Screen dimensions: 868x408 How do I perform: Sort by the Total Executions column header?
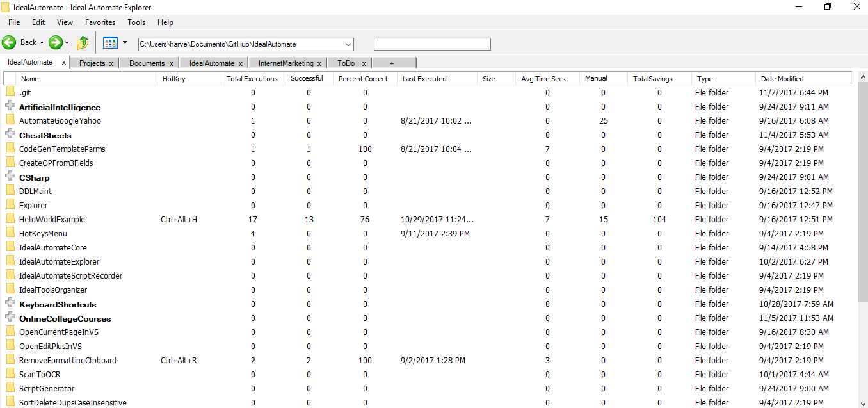[x=253, y=79]
